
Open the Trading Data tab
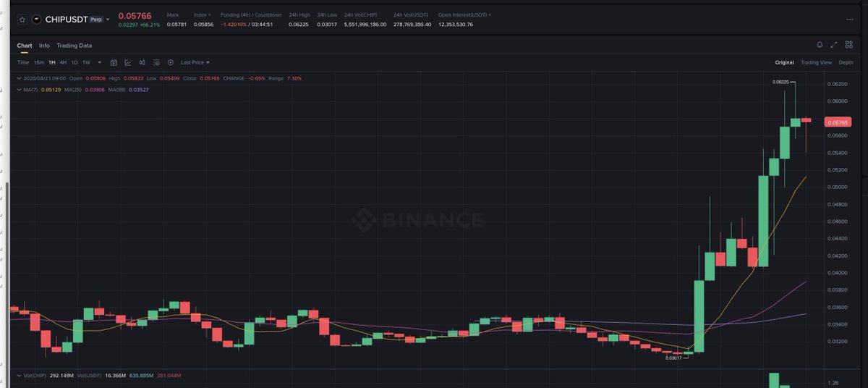pyautogui.click(x=75, y=46)
